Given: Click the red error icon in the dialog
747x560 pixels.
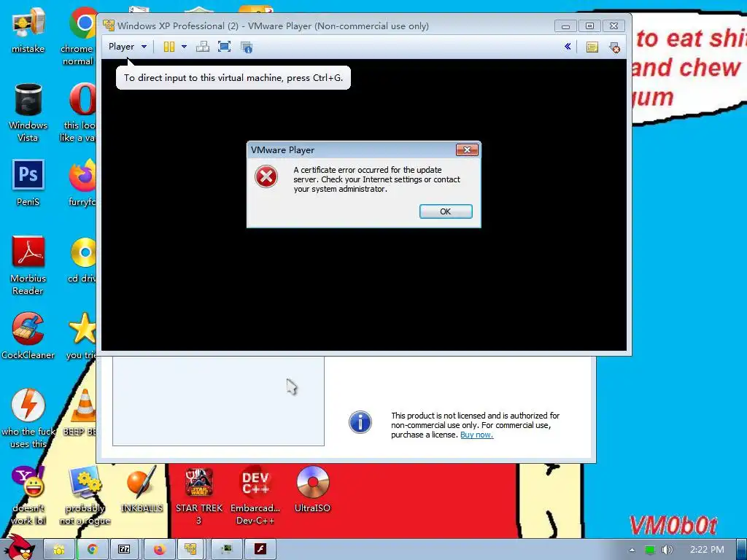Looking at the screenshot, I should [x=266, y=176].
